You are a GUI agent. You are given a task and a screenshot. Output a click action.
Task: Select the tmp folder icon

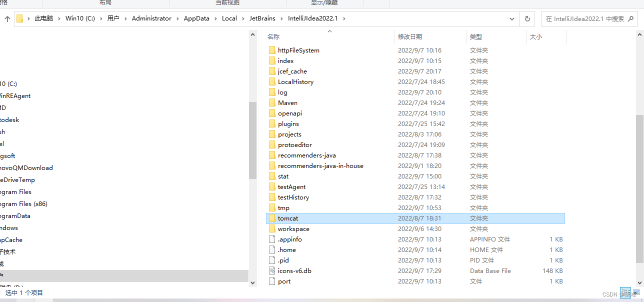(272, 207)
